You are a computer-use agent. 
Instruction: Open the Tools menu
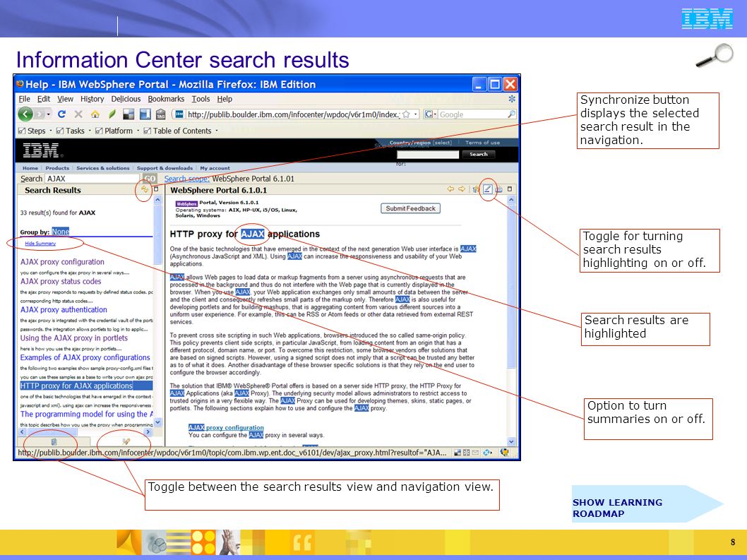click(201, 99)
